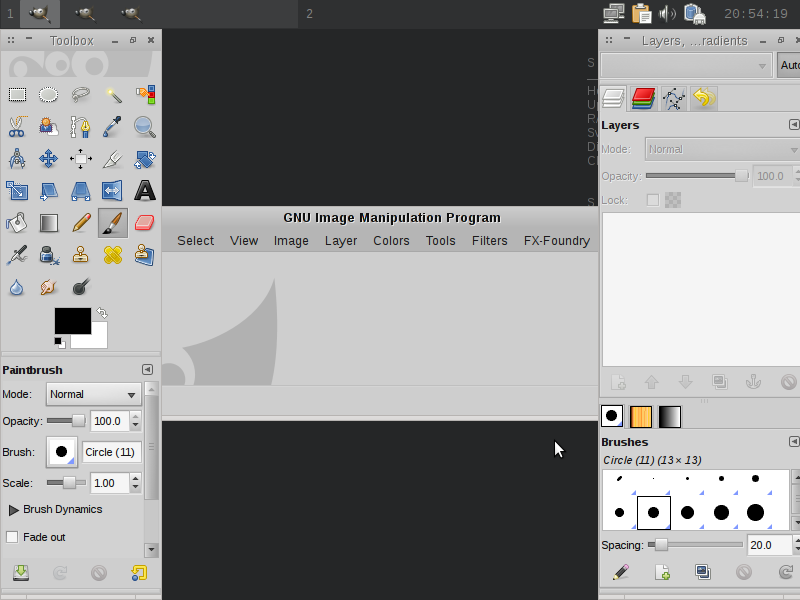Click the Scale value field 1.00
This screenshot has width=800, height=600.
pyautogui.click(x=110, y=483)
